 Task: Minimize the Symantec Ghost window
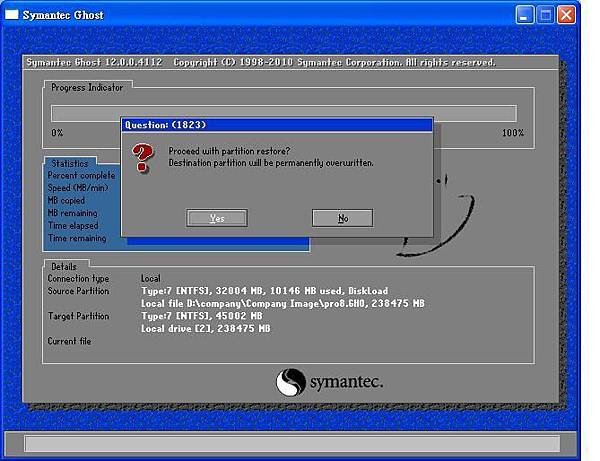point(525,15)
